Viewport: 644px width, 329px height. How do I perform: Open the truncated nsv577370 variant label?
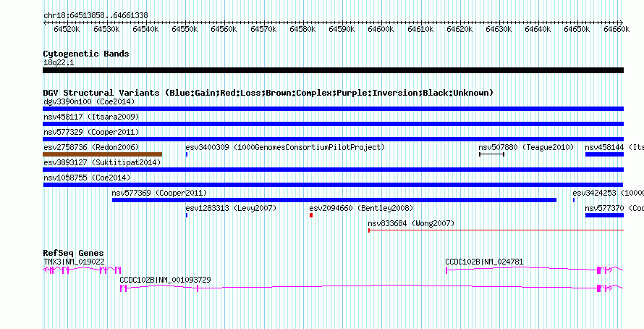coord(614,208)
